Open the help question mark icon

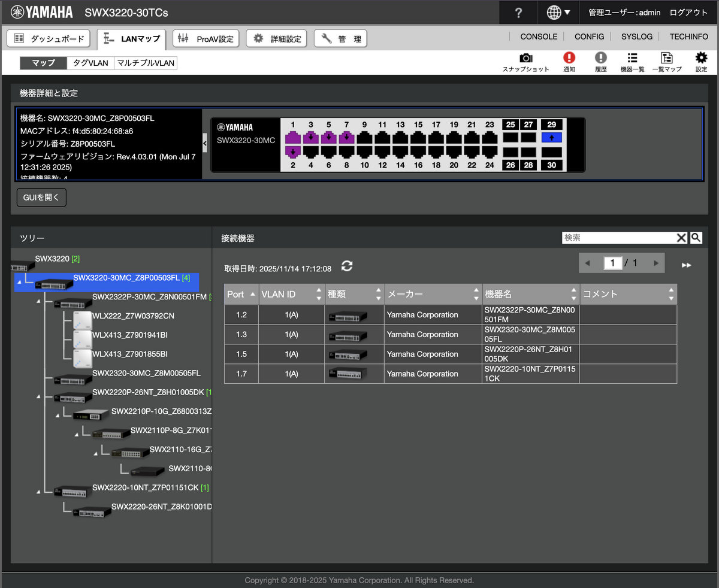click(518, 13)
